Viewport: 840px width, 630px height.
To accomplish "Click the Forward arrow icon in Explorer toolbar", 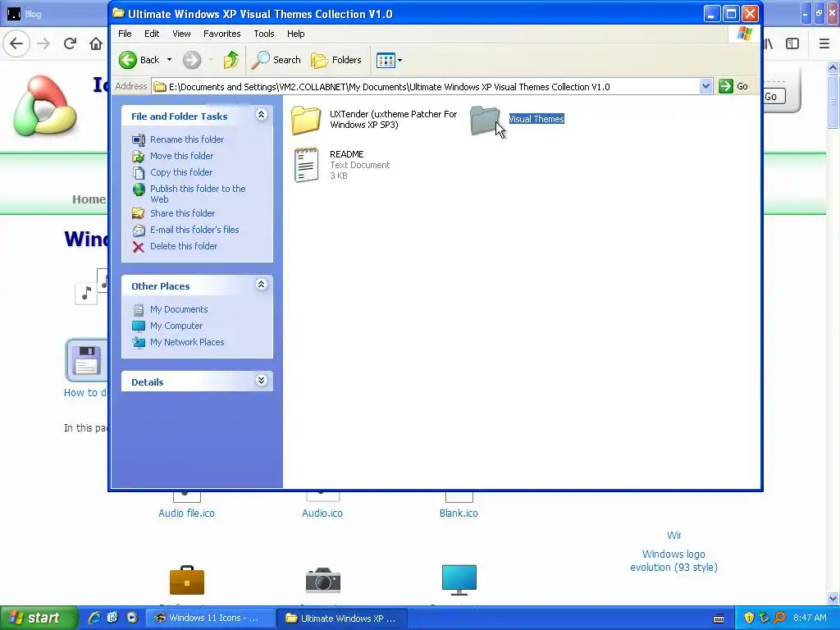I will [x=191, y=59].
